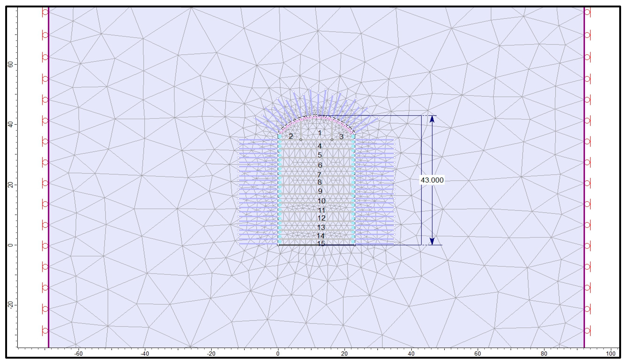Screen dimensions: 627x364
Task: Click the upper arrowhead of dimension line
Action: (x=432, y=119)
